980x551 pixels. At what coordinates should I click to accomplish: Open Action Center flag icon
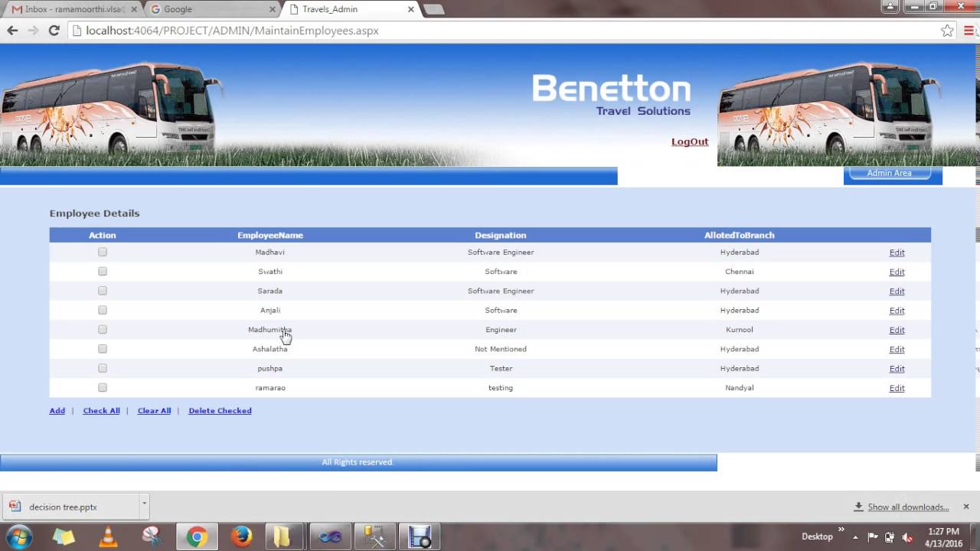click(x=872, y=537)
